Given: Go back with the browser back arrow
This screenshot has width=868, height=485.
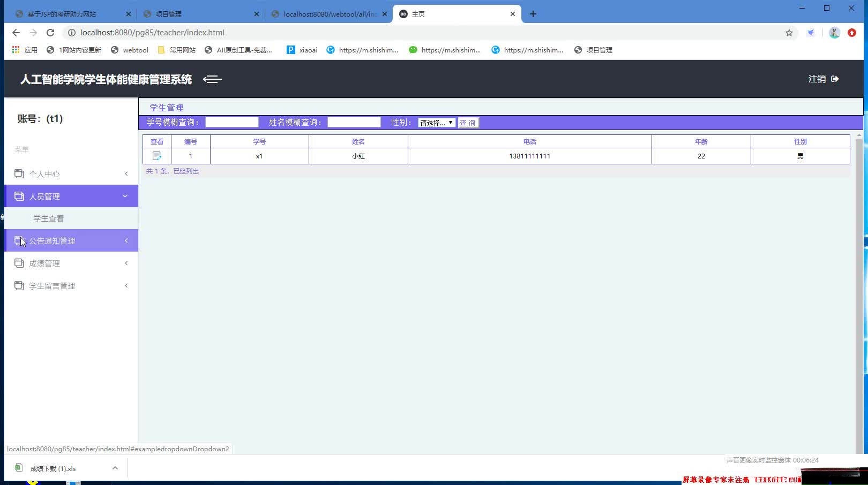Looking at the screenshot, I should [16, 33].
